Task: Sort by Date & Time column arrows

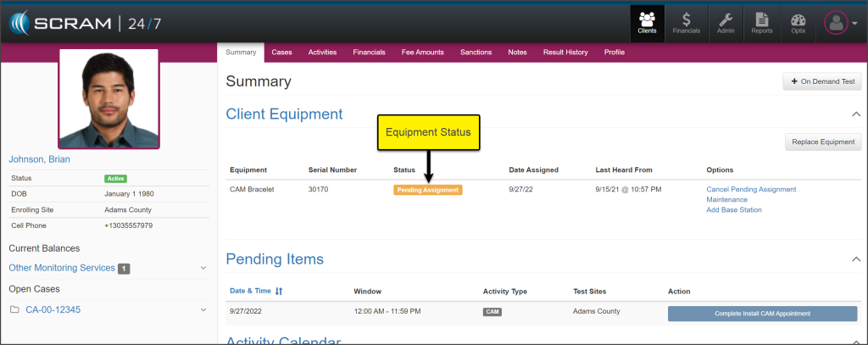Action: pos(279,292)
